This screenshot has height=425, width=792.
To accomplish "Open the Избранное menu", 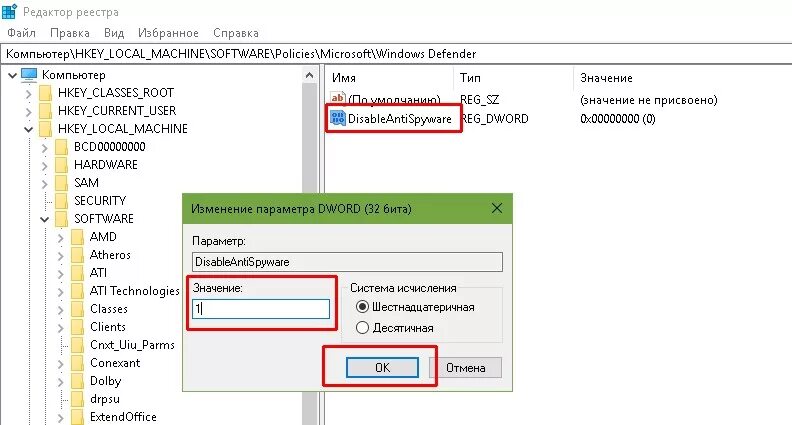I will [x=168, y=33].
